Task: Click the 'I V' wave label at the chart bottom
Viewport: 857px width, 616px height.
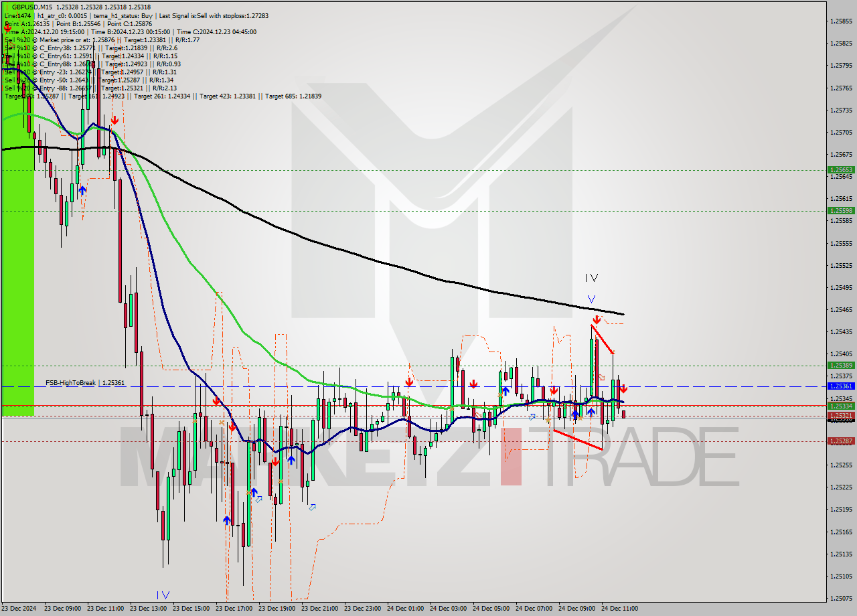Action: coord(163,595)
